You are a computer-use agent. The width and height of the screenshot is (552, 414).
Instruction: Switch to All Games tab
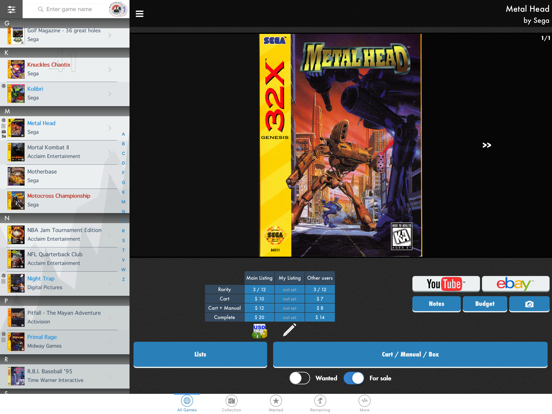click(x=187, y=403)
